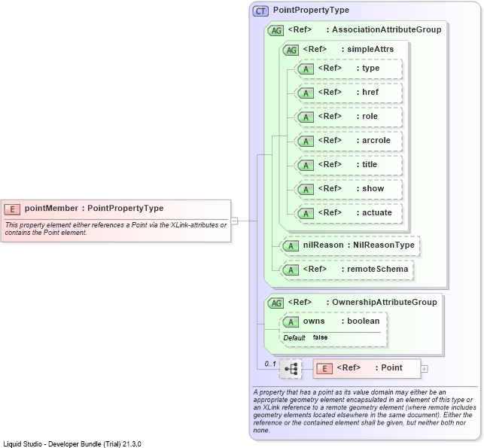Viewport: 484px width, 448px height.
Task: Click the A icon of actuate attribute
Action: [306, 213]
